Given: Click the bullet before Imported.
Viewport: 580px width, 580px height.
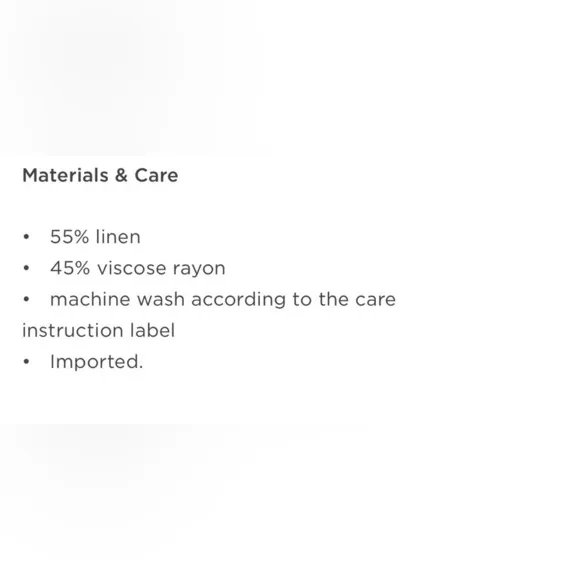Looking at the screenshot, I should [x=26, y=361].
